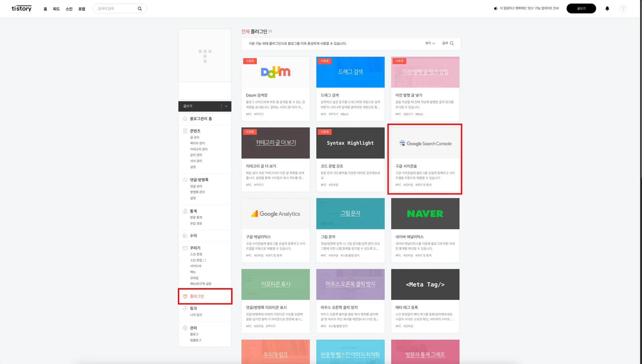Open the 장소 기능 업데이트 안내 notice link
The height and width of the screenshot is (364, 642).
click(529, 8)
